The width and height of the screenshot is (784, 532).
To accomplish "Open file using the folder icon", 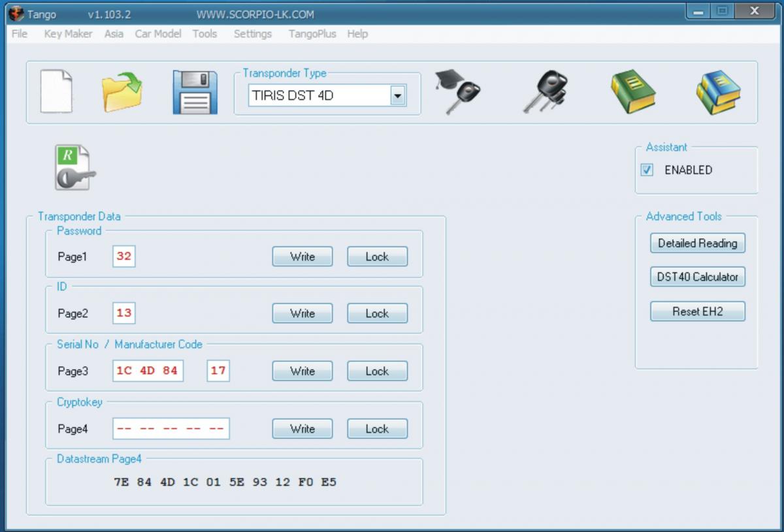I will click(122, 91).
